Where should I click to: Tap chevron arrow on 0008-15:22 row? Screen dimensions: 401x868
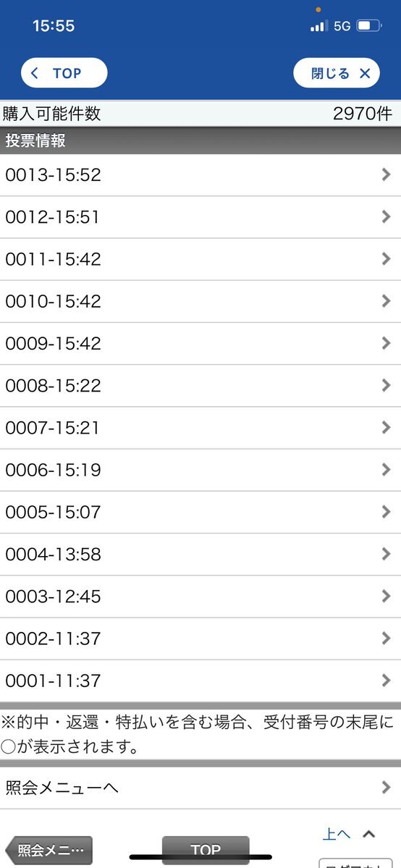386,385
